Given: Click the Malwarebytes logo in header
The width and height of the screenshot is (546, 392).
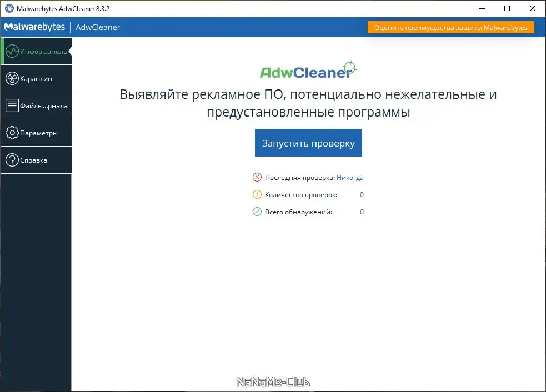Looking at the screenshot, I should pyautogui.click(x=34, y=27).
